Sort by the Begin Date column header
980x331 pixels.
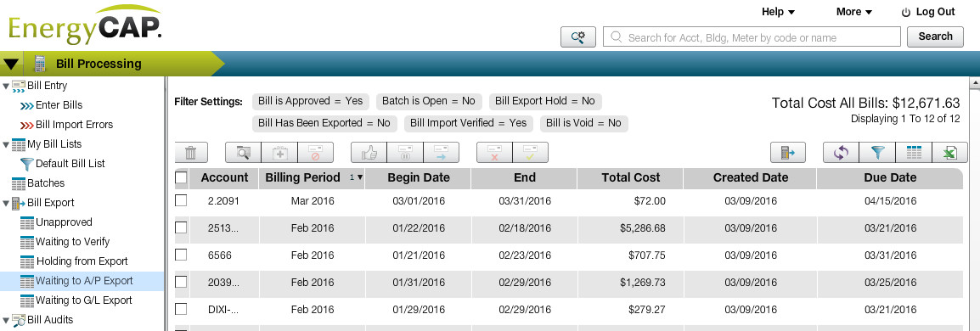click(419, 178)
